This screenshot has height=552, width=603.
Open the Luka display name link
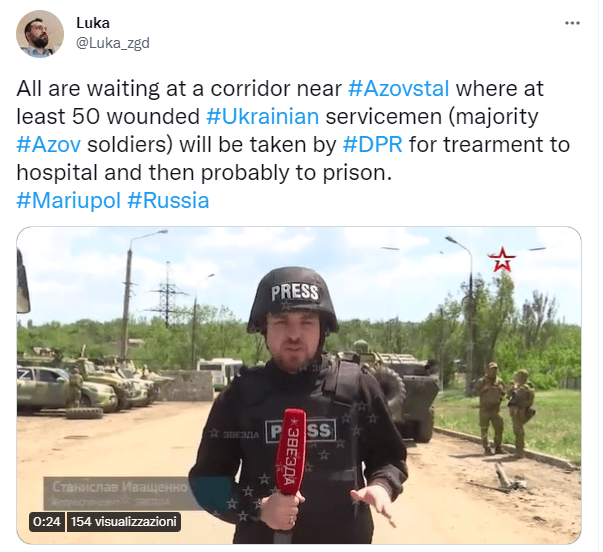[93, 23]
